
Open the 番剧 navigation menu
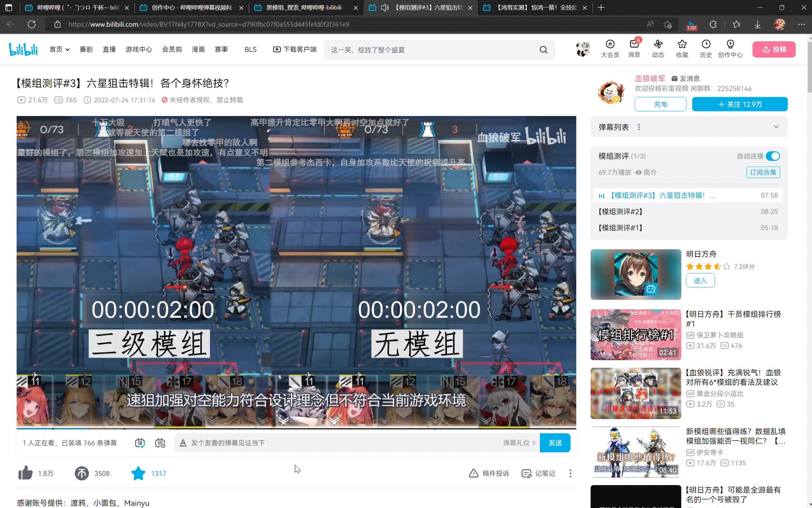point(86,49)
